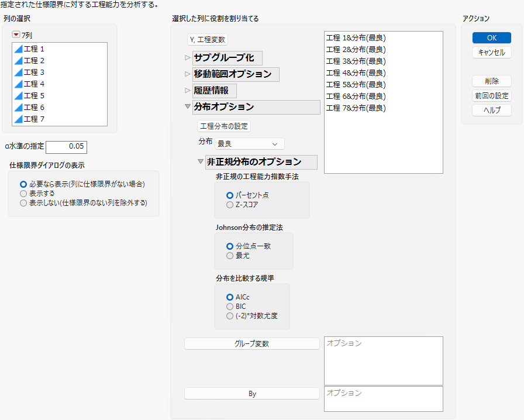The height and width of the screenshot is (420, 524).
Task: Select 工程 2&分布(最良) in assigned list
Action: point(356,50)
